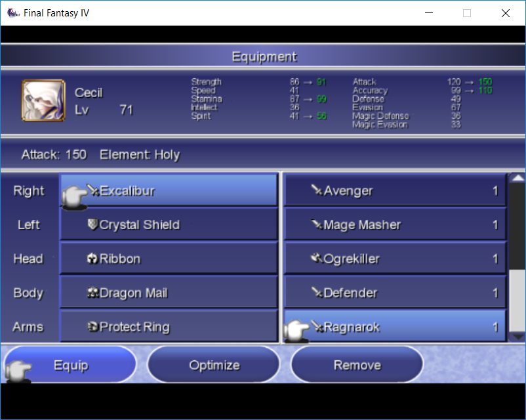Screen dimensions: 526x420
Task: Click the weapon list scrollbar thumb
Action: 517,301
